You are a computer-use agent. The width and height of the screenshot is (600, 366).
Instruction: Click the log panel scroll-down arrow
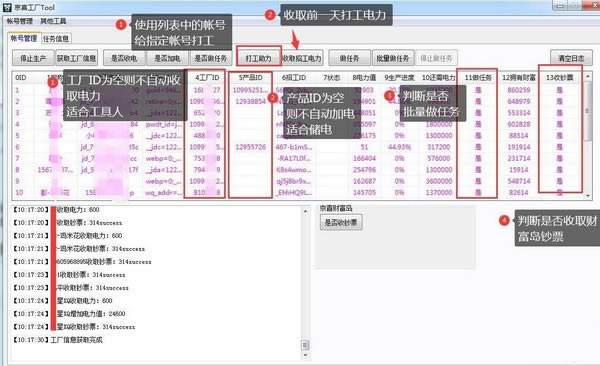tap(305, 355)
